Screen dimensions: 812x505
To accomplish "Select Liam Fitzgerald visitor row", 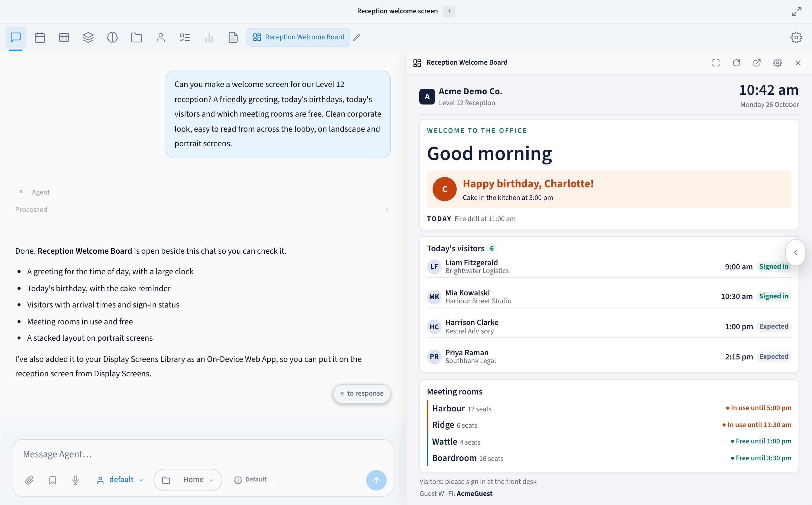I will [x=609, y=266].
